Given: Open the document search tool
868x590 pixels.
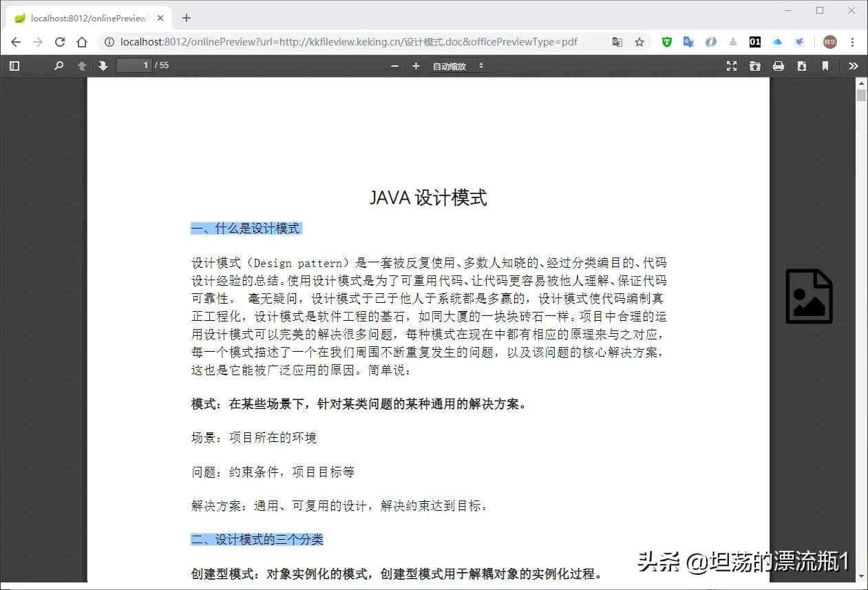Looking at the screenshot, I should click(59, 65).
